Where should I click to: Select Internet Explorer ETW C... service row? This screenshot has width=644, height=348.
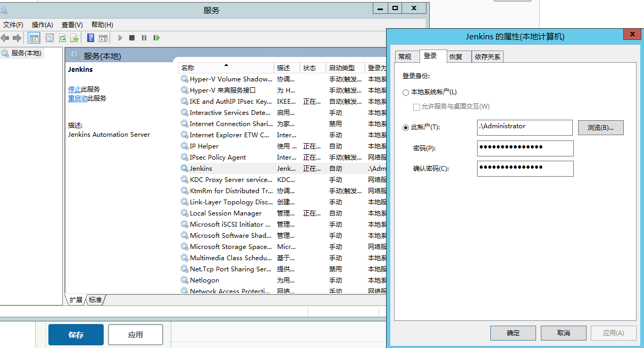click(x=282, y=135)
